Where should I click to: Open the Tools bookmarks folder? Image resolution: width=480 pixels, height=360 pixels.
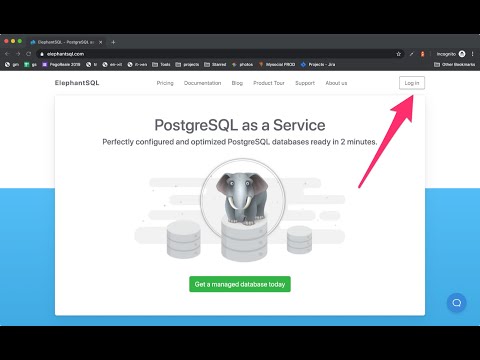point(161,64)
